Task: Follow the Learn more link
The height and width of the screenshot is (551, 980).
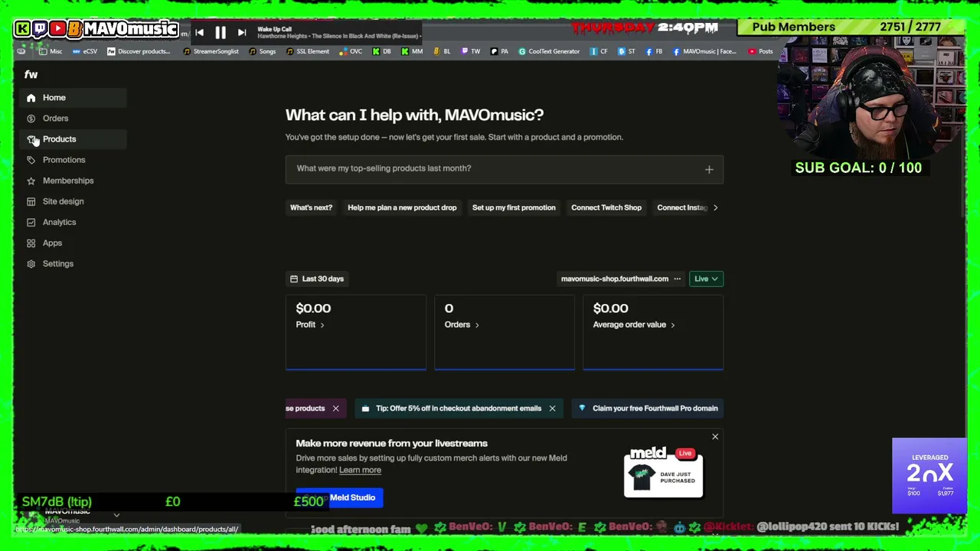Action: click(360, 470)
